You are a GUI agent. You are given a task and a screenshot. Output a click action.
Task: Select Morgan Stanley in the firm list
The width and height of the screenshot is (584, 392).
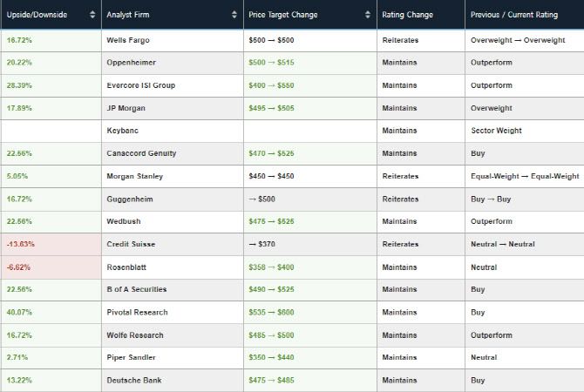coord(134,176)
